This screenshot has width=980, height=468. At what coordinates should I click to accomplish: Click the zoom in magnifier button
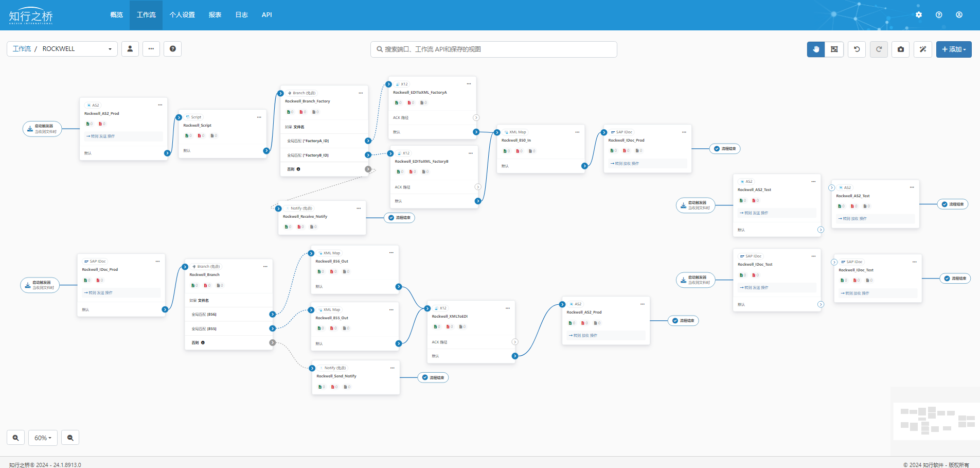click(15, 438)
